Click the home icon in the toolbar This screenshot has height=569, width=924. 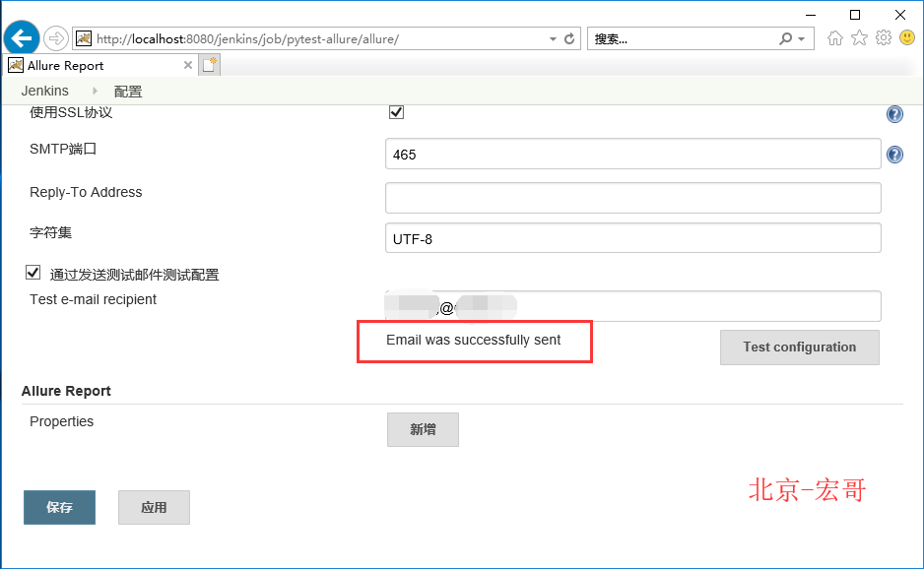point(836,38)
